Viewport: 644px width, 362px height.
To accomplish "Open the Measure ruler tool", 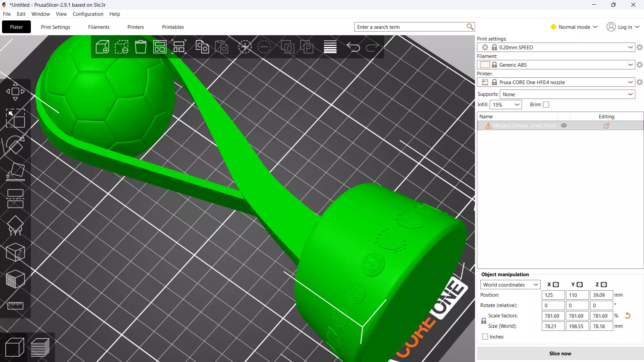I will tap(15, 305).
